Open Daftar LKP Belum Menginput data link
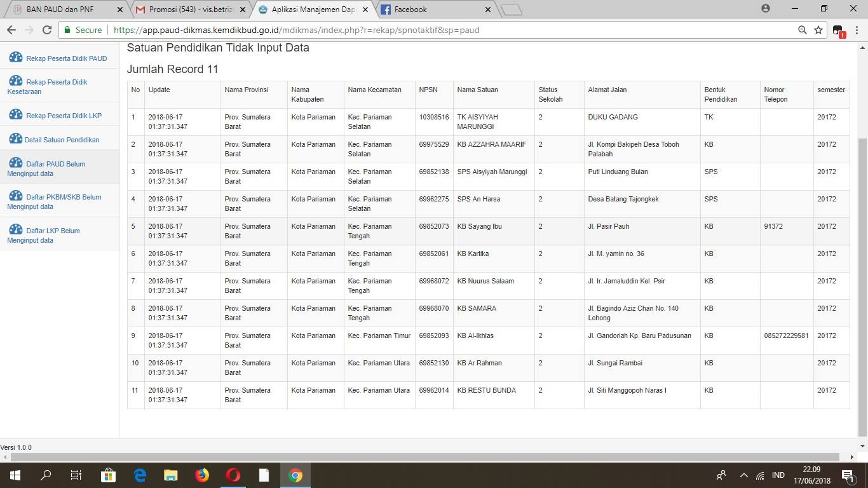The image size is (868, 488). (43, 235)
